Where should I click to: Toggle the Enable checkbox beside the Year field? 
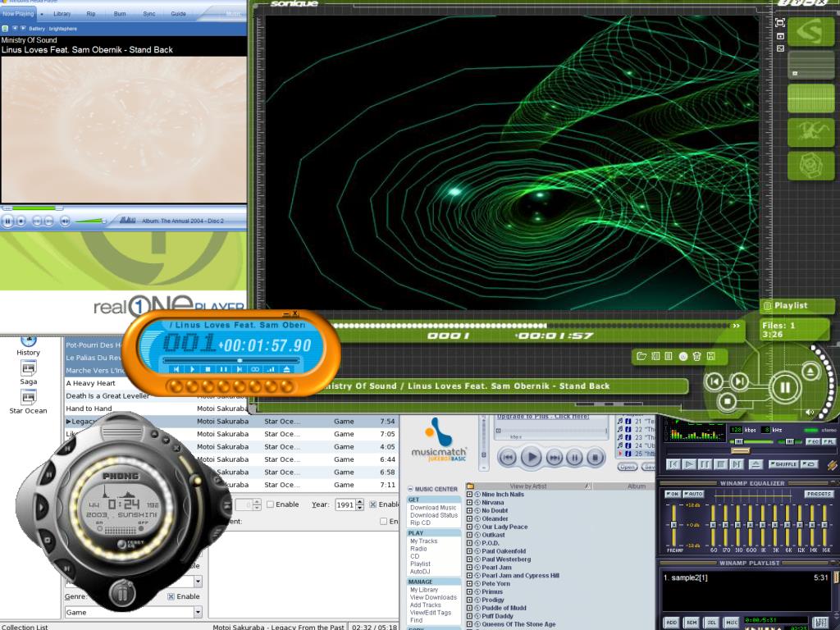click(373, 504)
